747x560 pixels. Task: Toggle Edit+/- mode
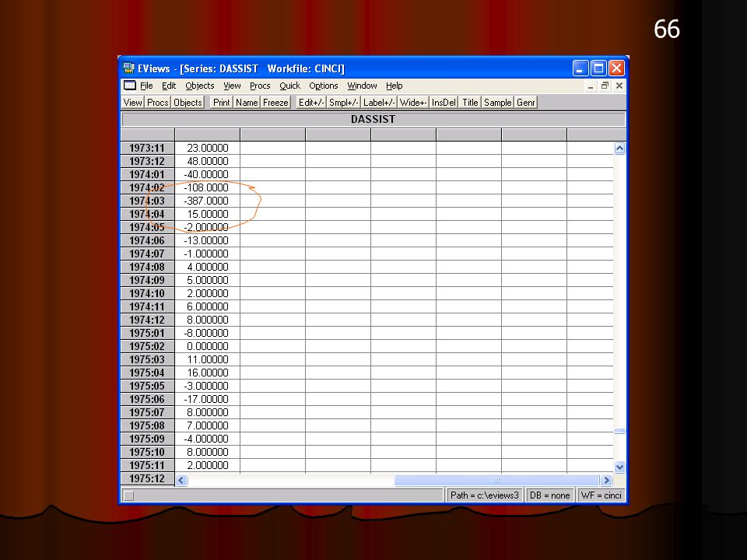[x=311, y=103]
